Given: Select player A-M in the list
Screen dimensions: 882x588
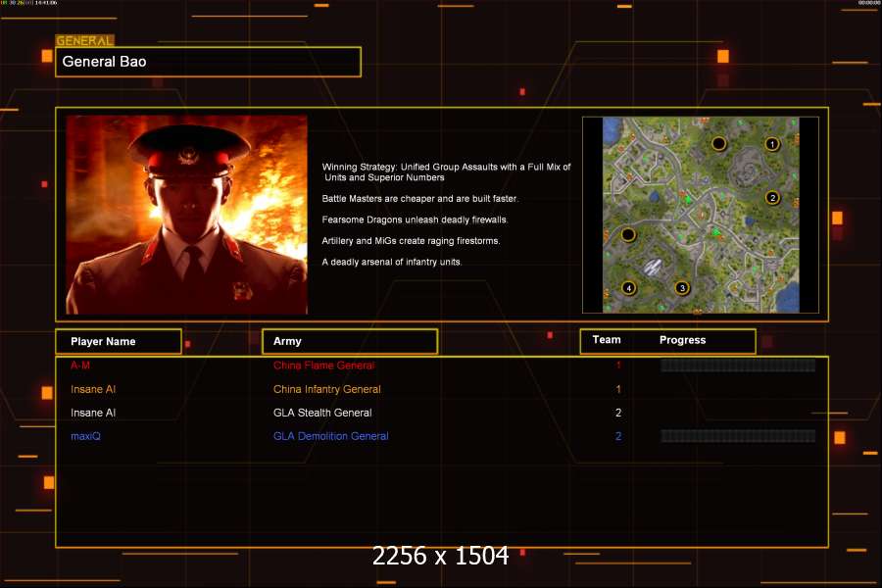Looking at the screenshot, I should pyautogui.click(x=80, y=366).
